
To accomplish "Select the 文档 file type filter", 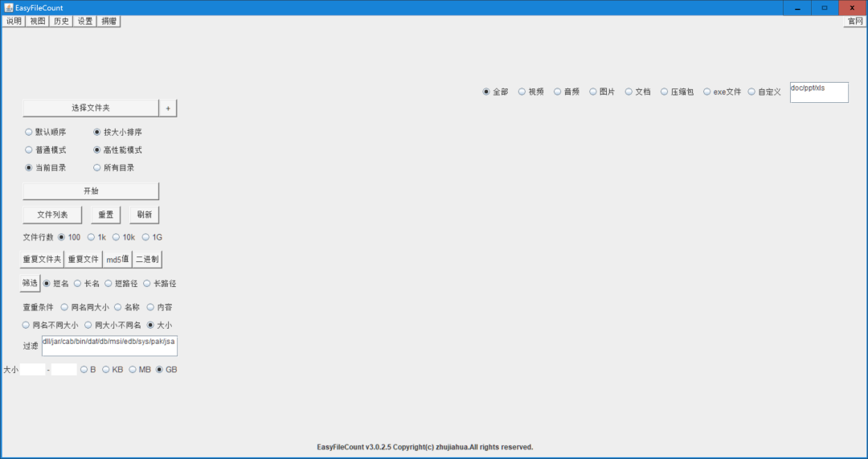I will tap(637, 92).
